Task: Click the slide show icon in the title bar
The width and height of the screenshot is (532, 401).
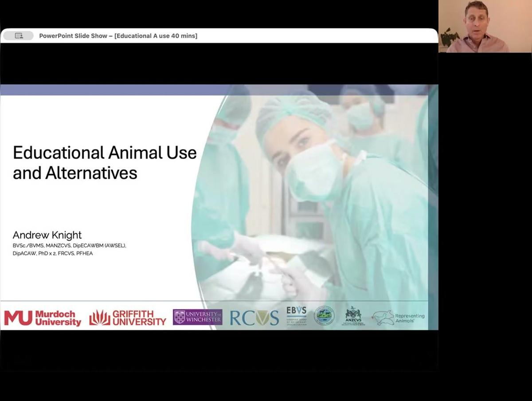Action: click(19, 36)
